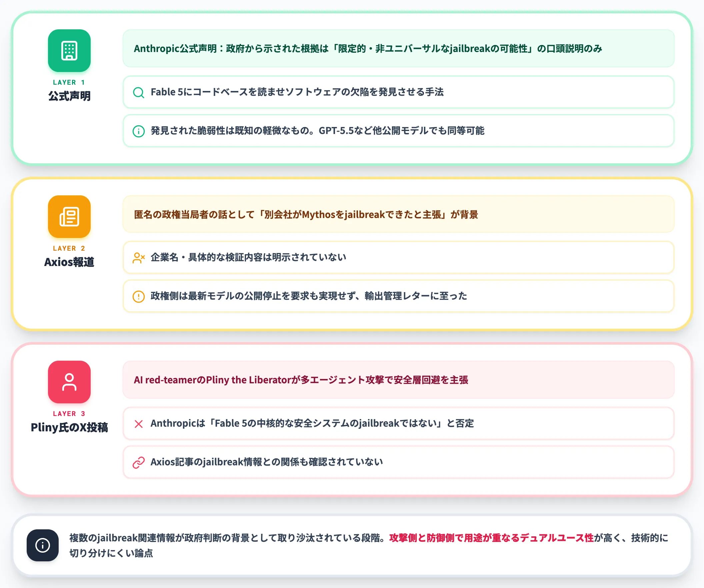Screen dimensions: 704x588
Task: Click the orange alert icon beside 政権側 row
Action: (x=138, y=296)
